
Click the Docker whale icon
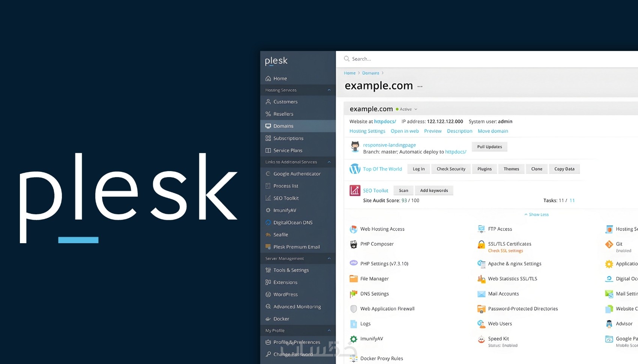click(268, 319)
